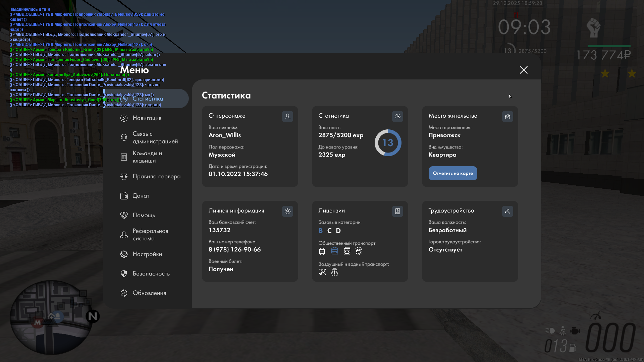Select Настройки in the sidebar
The height and width of the screenshot is (362, 644).
click(147, 254)
